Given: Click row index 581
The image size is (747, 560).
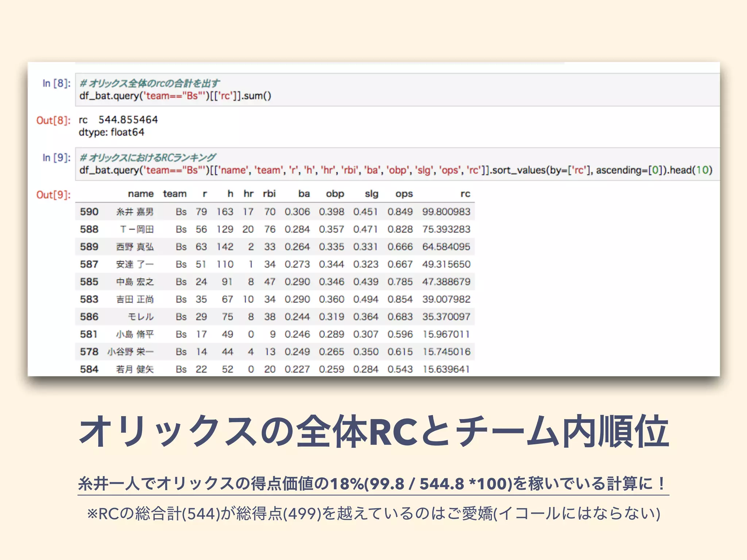Looking at the screenshot, I should 89,334.
